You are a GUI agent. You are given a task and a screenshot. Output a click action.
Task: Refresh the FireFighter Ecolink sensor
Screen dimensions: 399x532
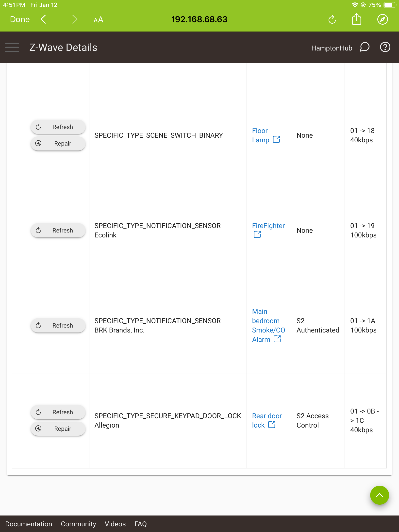pos(58,230)
